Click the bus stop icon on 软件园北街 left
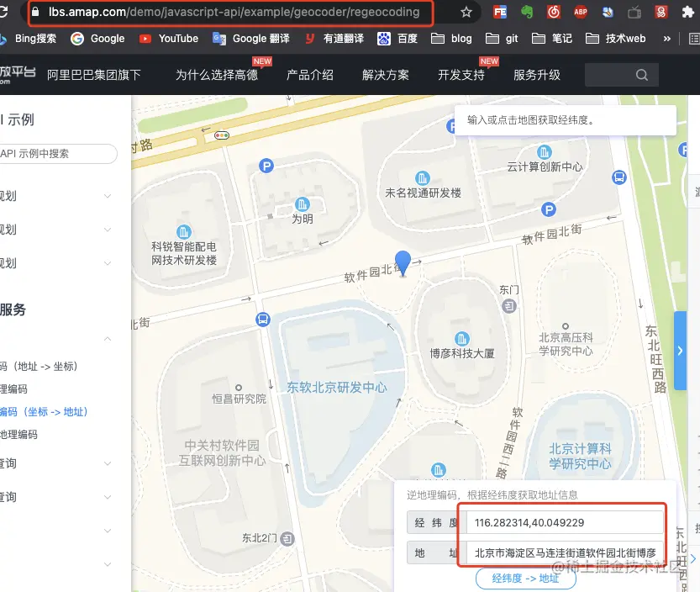 pyautogui.click(x=262, y=320)
